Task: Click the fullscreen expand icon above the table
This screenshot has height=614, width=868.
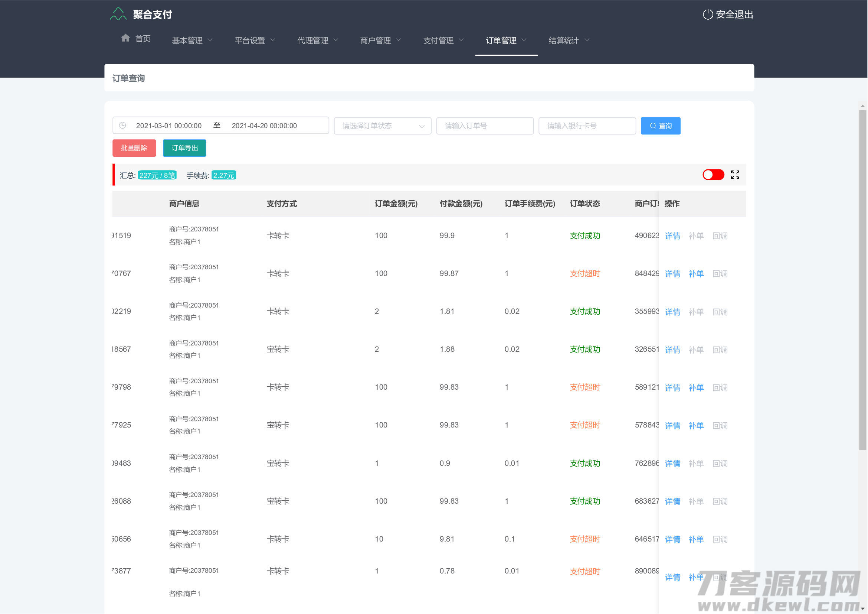Action: tap(735, 175)
